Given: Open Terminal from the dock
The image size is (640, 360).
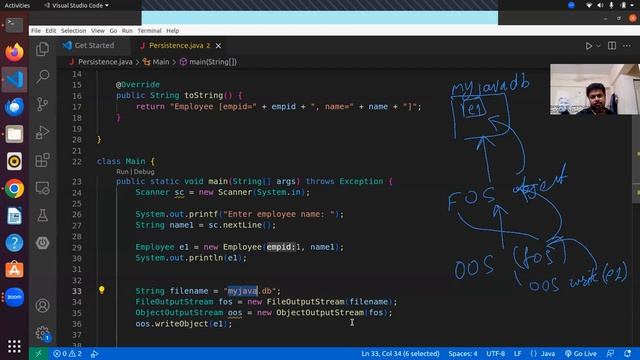Looking at the screenshot, I should pyautogui.click(x=14, y=25).
